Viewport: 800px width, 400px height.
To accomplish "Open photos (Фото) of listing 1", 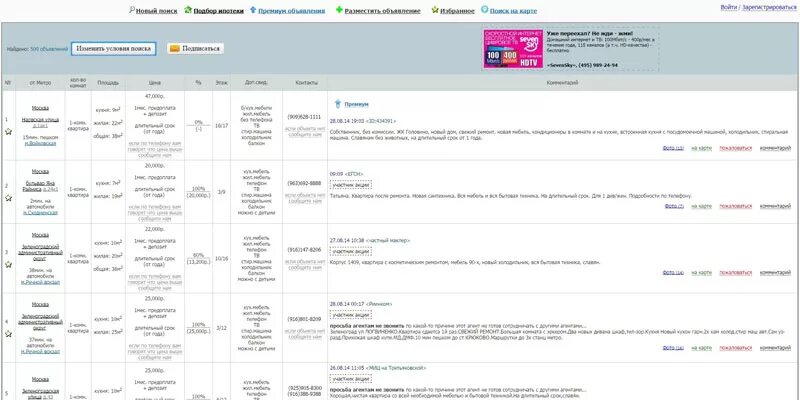I will click(x=673, y=148).
